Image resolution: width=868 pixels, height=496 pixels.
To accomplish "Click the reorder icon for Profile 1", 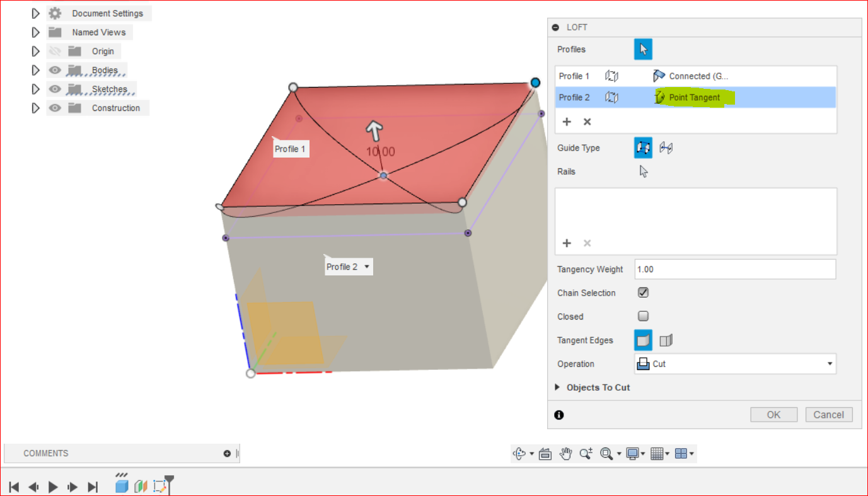I will coord(611,76).
